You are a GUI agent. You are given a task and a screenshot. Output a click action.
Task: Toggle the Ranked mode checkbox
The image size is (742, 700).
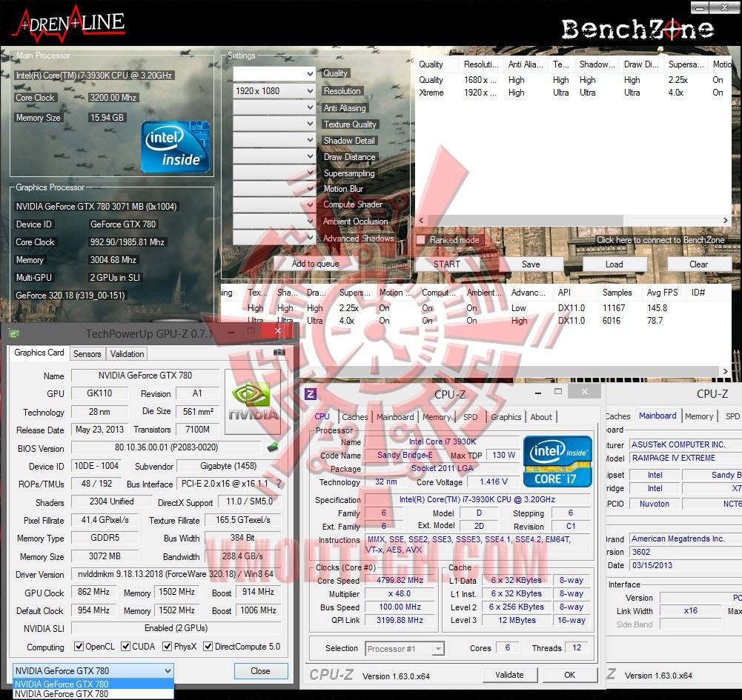[x=420, y=240]
